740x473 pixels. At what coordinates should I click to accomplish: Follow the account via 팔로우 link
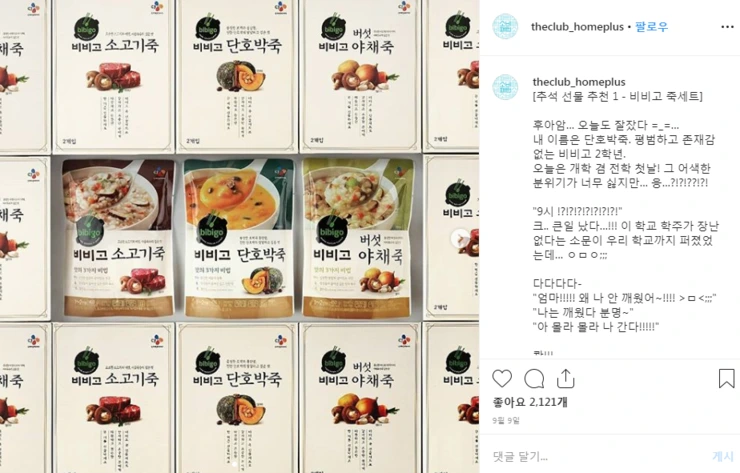(x=651, y=26)
